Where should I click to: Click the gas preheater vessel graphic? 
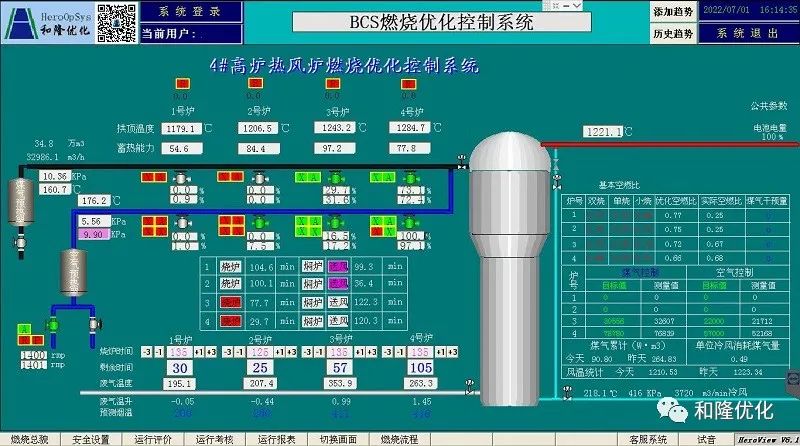coord(21,202)
